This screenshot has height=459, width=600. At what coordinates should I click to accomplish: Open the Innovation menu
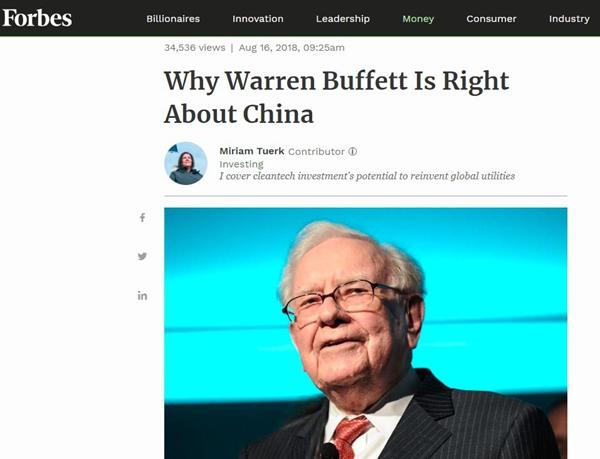coord(258,19)
